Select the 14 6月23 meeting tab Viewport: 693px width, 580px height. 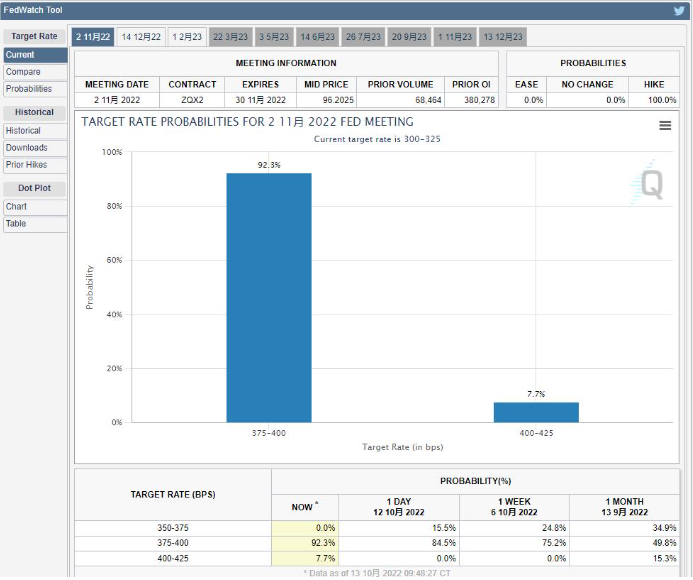(x=317, y=37)
